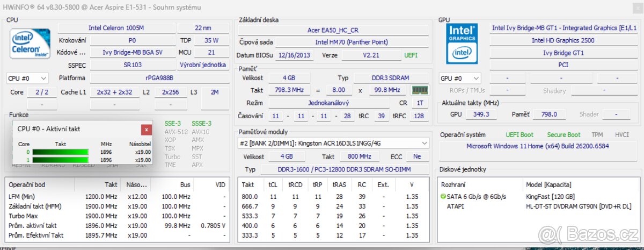Select the Prům. Efektivní Takt row
The height and width of the screenshot is (250, 644).
pos(118,235)
